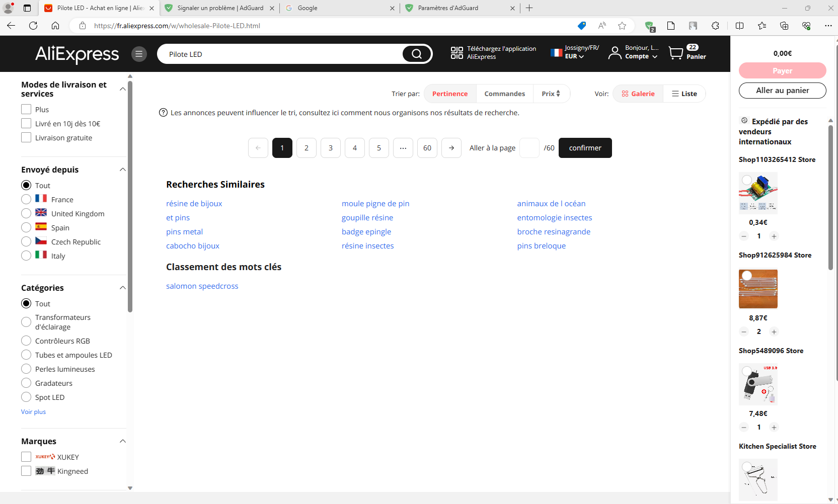
Task: Click the confirmer button for page navigation
Action: tap(585, 147)
